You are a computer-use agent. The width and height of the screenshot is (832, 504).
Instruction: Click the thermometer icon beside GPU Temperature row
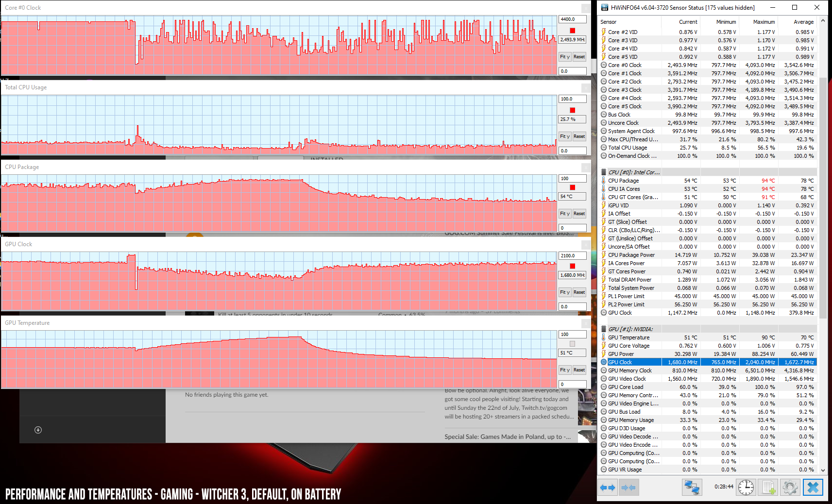604,337
